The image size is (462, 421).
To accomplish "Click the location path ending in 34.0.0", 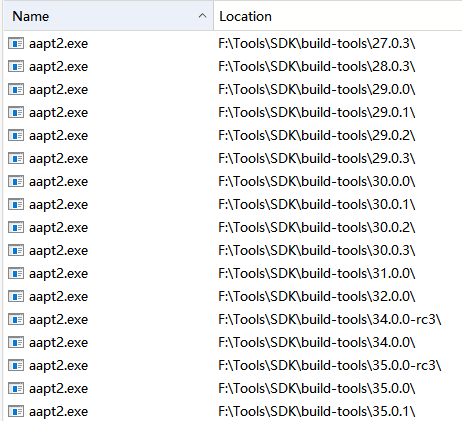I will pos(317,342).
